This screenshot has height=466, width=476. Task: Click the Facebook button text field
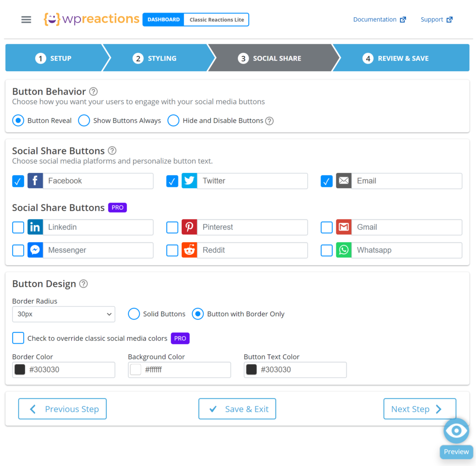click(98, 181)
